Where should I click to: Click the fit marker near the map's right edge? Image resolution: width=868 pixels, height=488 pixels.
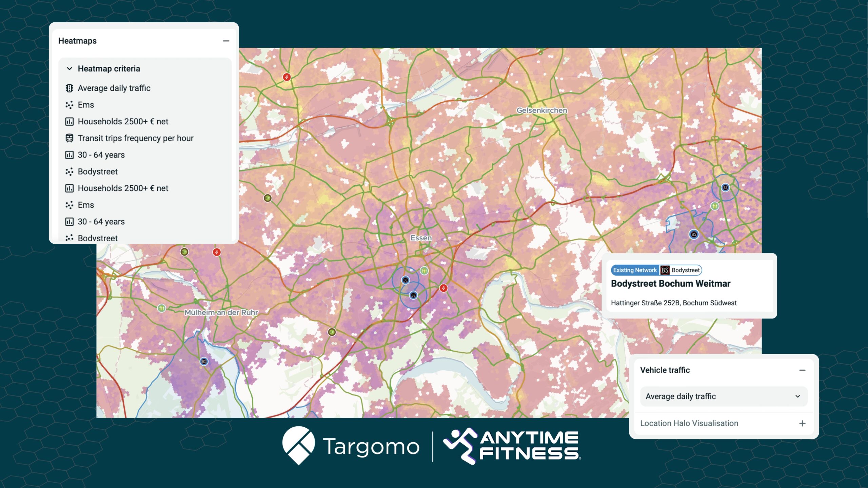click(715, 206)
